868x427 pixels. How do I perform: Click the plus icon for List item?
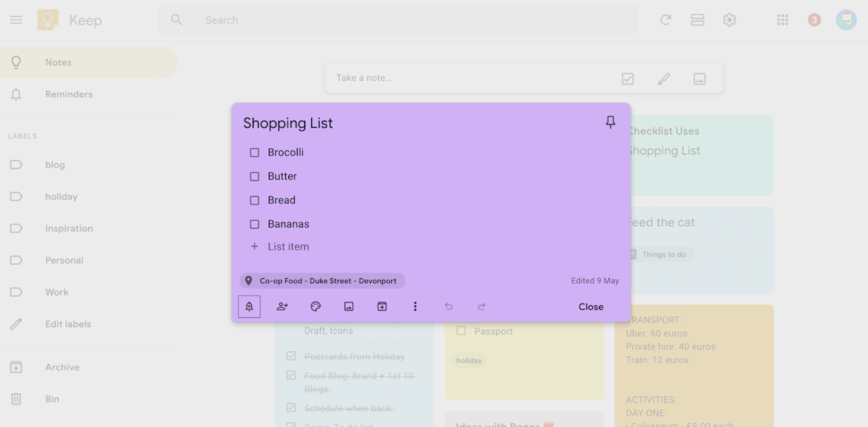pyautogui.click(x=254, y=247)
